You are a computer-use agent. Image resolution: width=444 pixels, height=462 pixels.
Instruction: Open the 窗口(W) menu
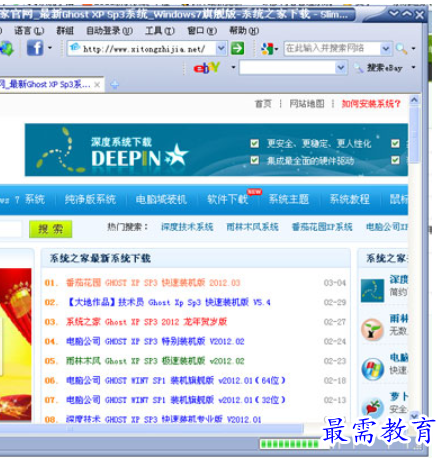(x=202, y=31)
